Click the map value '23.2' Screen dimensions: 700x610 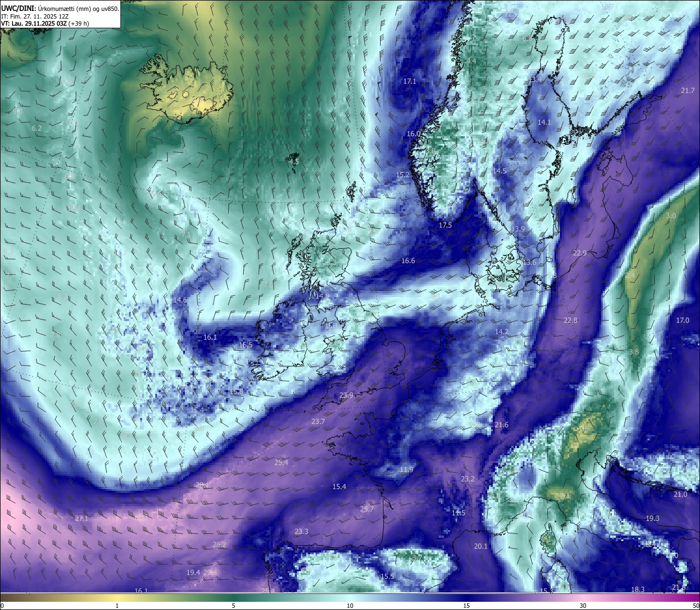pos(468,479)
